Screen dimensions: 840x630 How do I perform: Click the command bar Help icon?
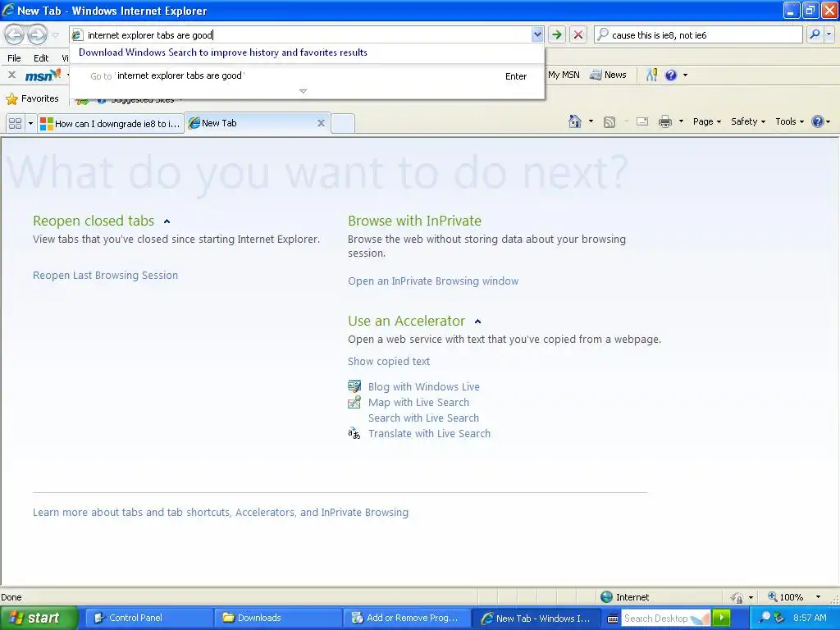click(x=818, y=121)
